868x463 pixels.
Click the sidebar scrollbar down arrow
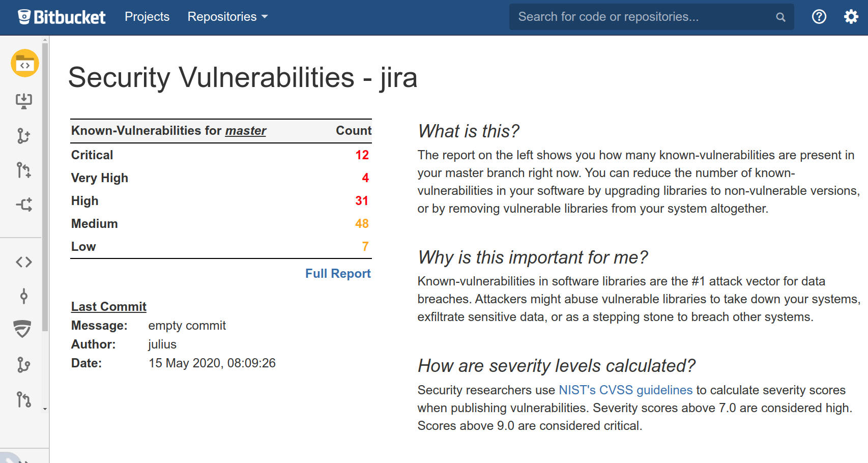click(x=45, y=409)
